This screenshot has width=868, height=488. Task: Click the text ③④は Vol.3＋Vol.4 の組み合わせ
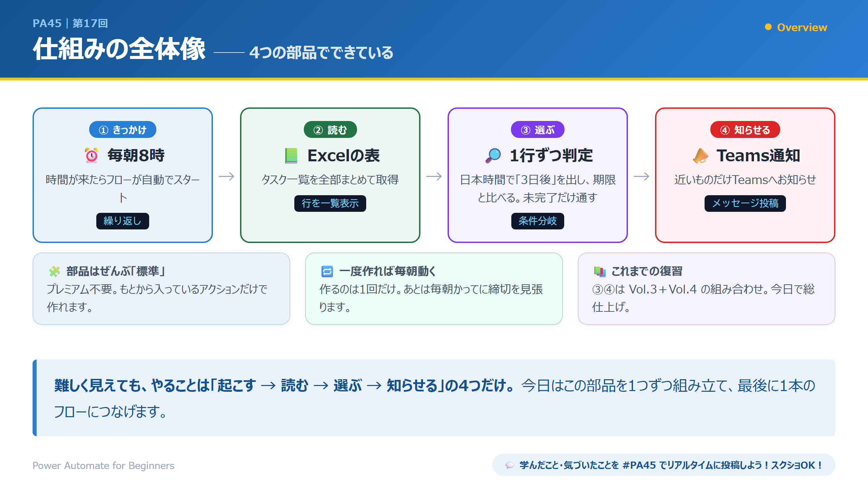click(679, 289)
